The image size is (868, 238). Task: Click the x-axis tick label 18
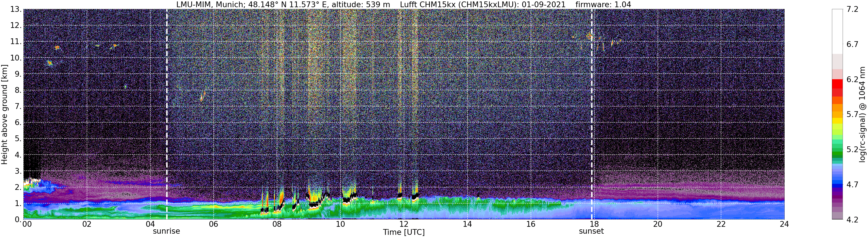coord(594,224)
